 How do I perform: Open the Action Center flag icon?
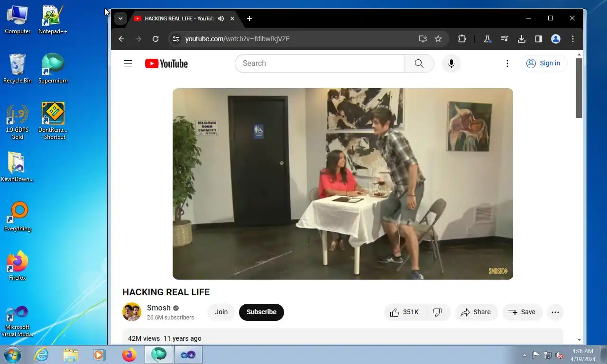point(536,355)
